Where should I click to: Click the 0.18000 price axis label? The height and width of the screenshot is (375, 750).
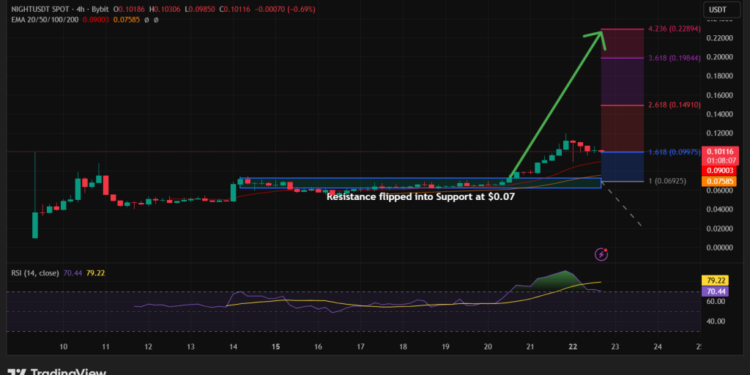(721, 76)
